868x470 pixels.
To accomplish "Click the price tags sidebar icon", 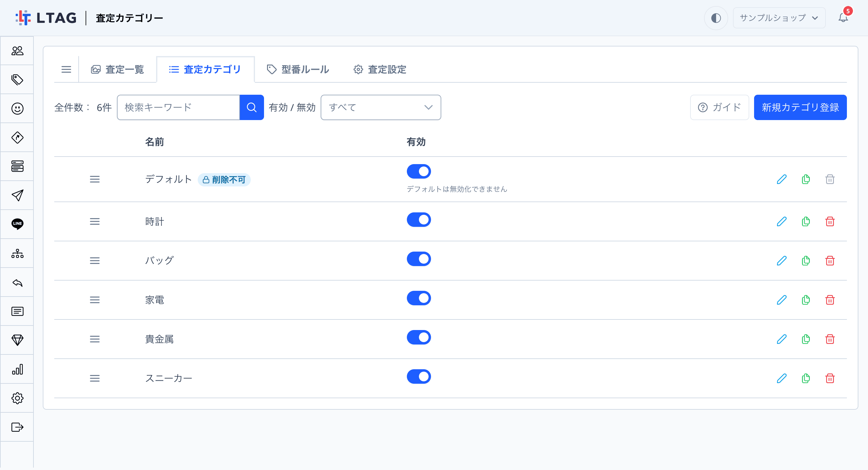I will tap(17, 80).
